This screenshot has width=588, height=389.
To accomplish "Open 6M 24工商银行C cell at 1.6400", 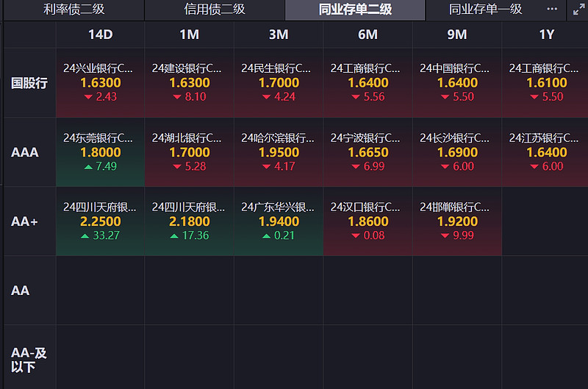I will point(368,83).
